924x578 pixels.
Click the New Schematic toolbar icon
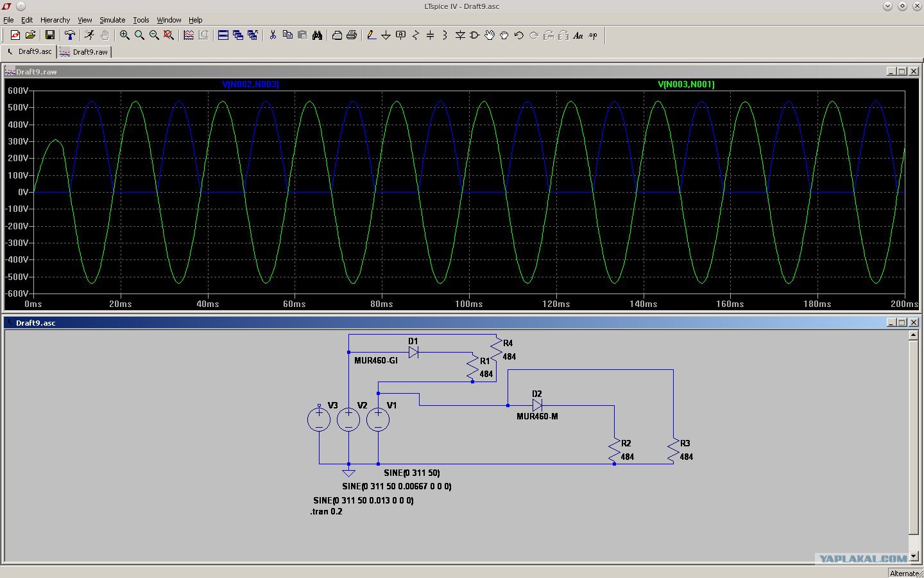point(15,35)
